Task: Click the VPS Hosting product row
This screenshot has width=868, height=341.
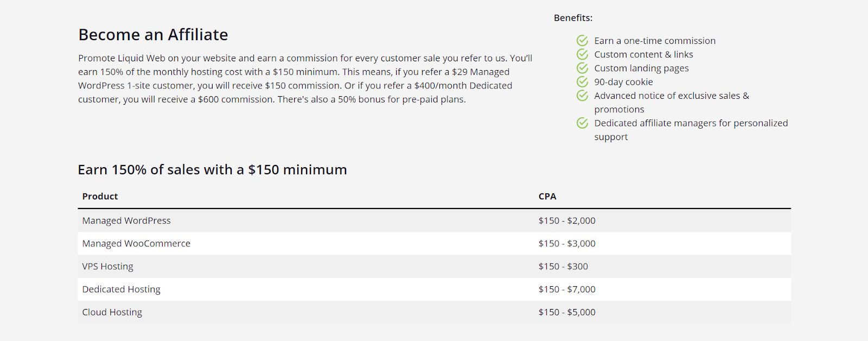Action: tap(107, 267)
